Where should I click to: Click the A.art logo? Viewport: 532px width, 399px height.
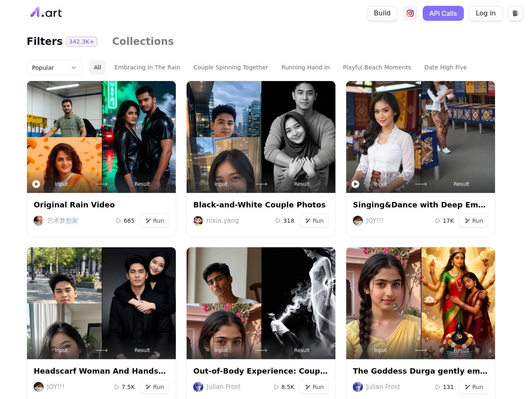(x=46, y=12)
